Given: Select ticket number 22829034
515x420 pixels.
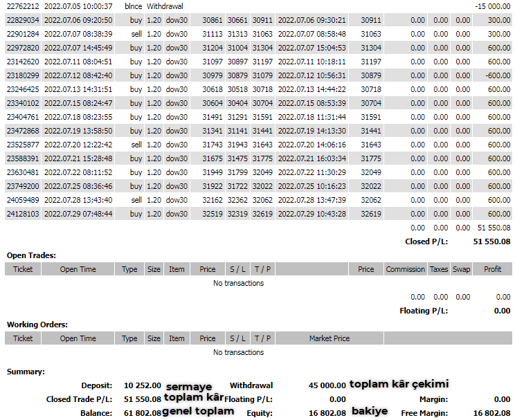Looking at the screenshot, I should (x=23, y=20).
